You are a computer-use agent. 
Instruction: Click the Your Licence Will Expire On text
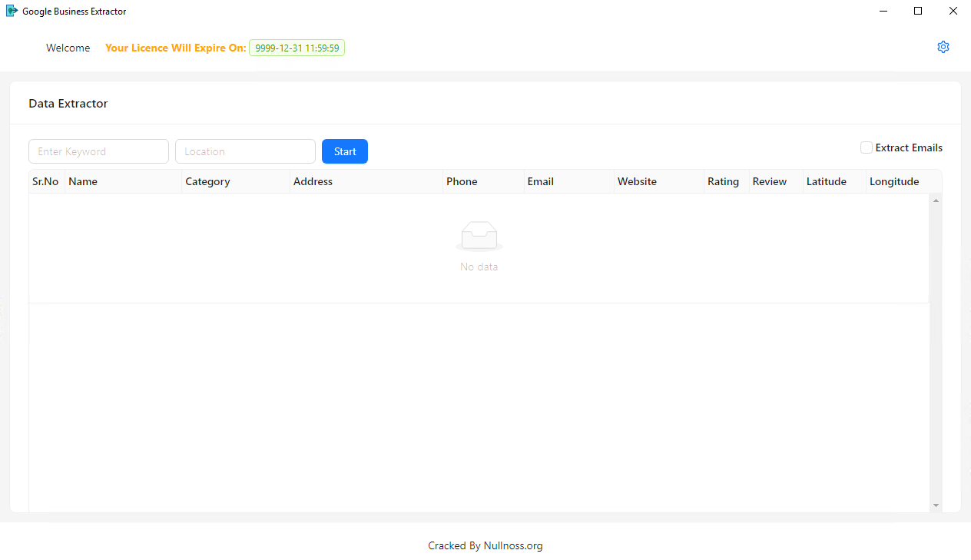pos(176,48)
